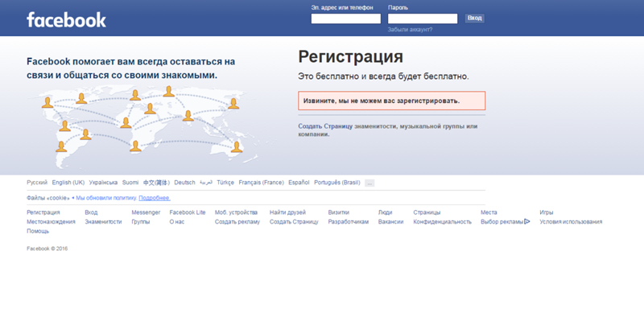Click the Это бесплатно и всегда будет бесплатно text

[383, 76]
